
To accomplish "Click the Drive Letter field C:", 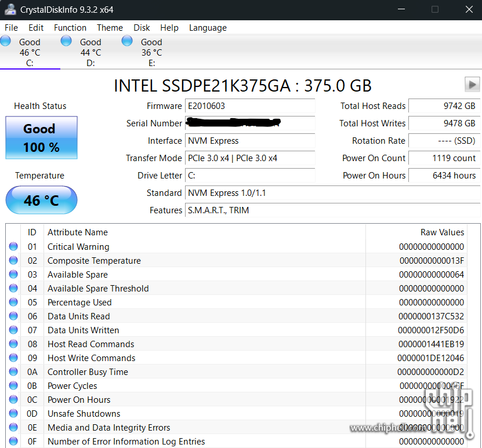I will 250,176.
